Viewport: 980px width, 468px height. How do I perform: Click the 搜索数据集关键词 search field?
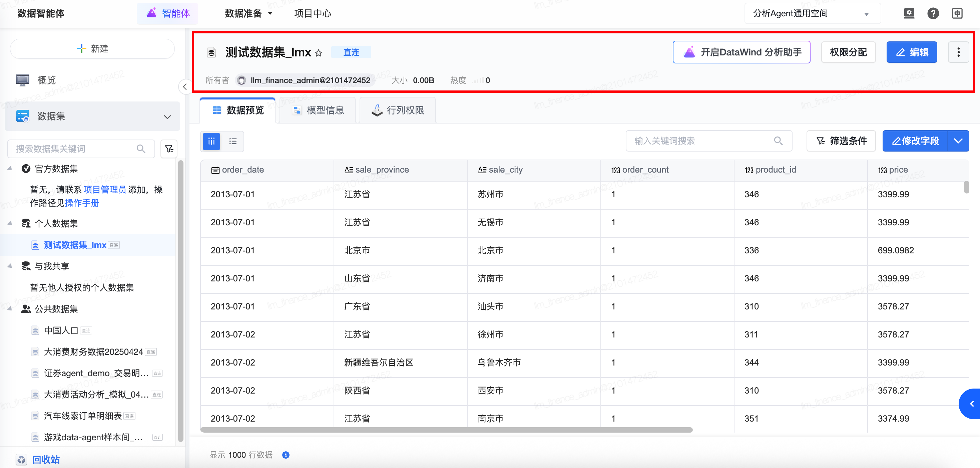point(81,149)
